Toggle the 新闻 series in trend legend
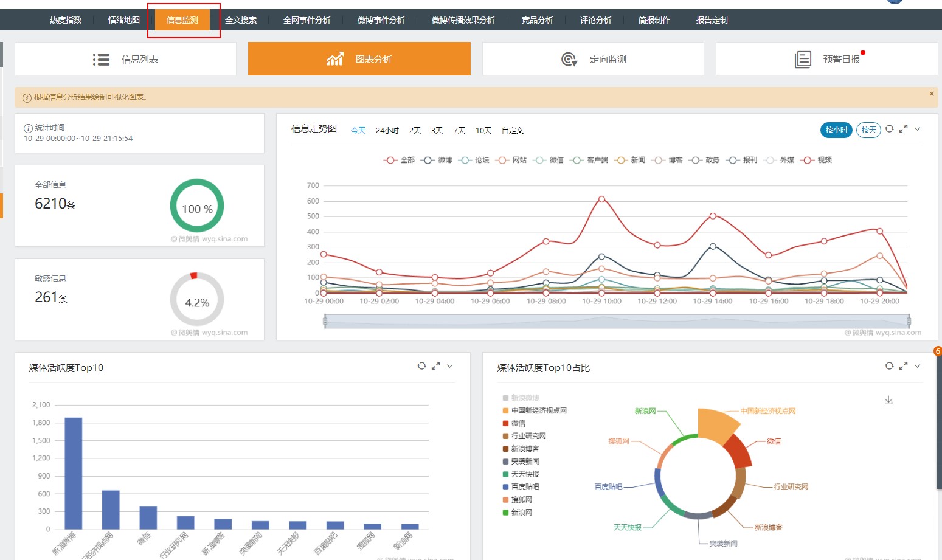942x560 pixels. click(x=630, y=160)
